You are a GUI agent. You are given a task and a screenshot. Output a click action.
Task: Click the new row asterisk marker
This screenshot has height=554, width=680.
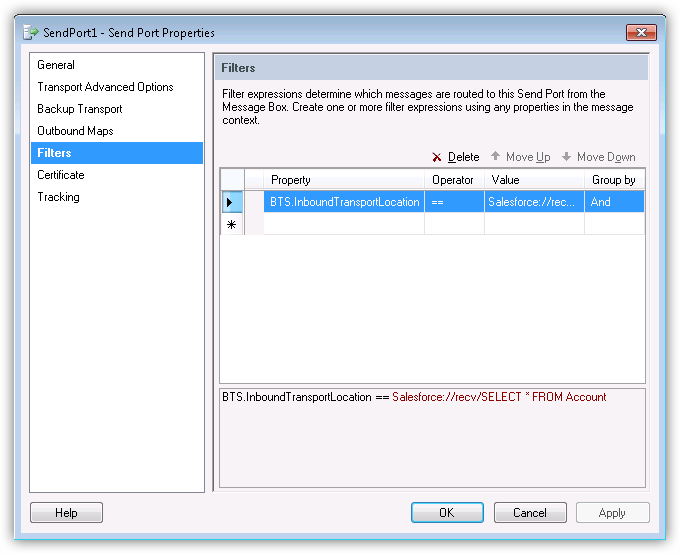click(x=231, y=225)
